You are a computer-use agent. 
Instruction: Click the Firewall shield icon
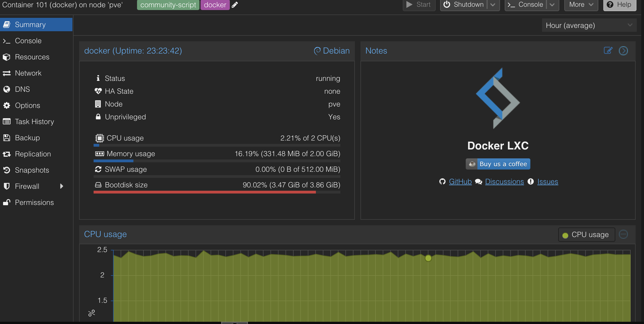[x=7, y=186]
